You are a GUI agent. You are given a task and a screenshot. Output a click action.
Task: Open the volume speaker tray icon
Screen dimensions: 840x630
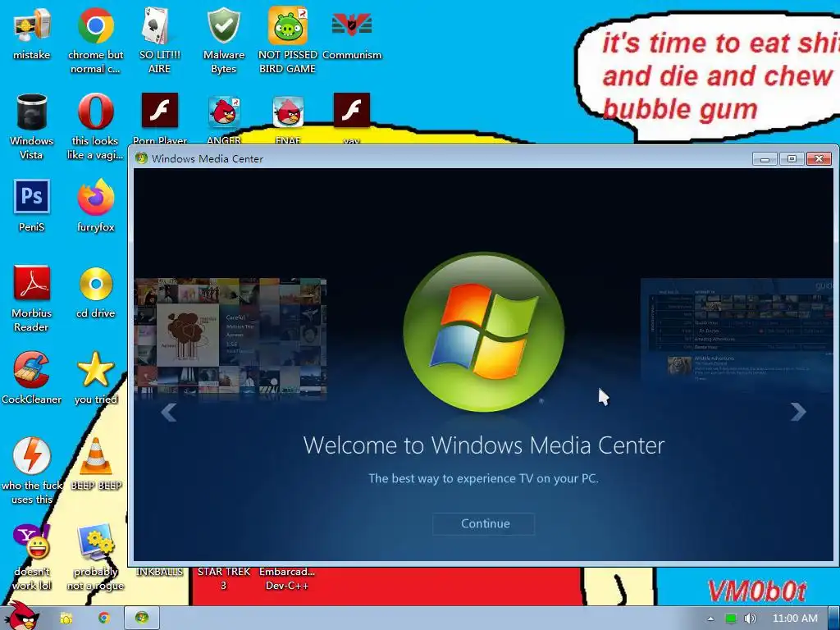click(x=750, y=619)
